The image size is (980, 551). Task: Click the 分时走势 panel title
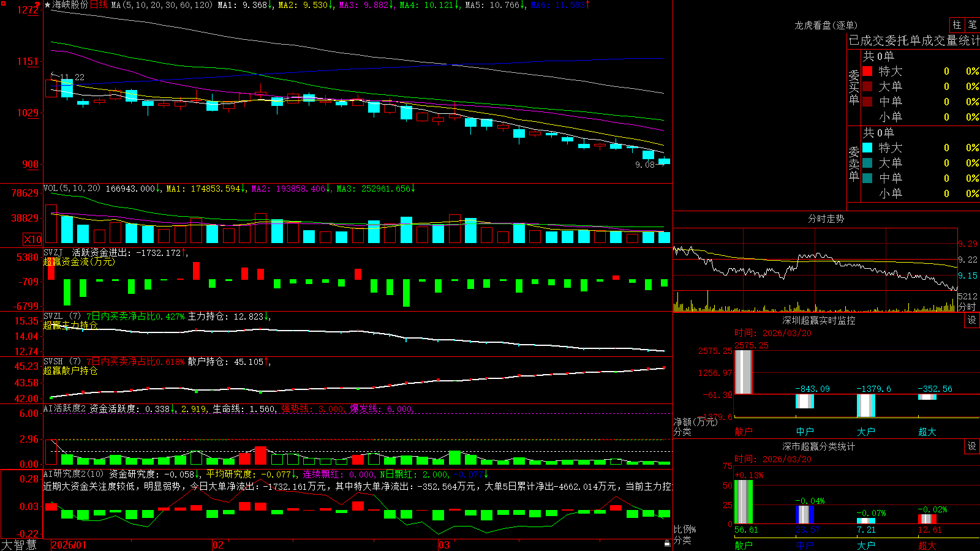[x=826, y=219]
